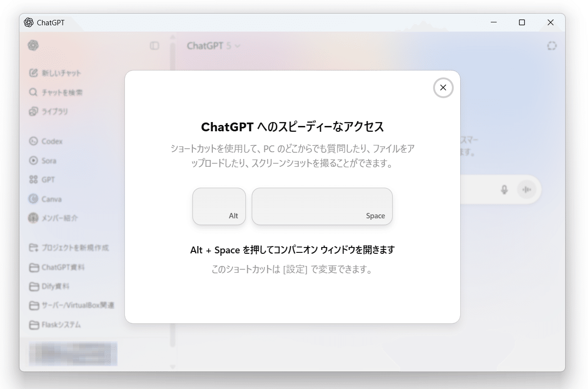Open Canva from sidebar
Image resolution: width=588 pixels, height=389 pixels.
pos(45,199)
